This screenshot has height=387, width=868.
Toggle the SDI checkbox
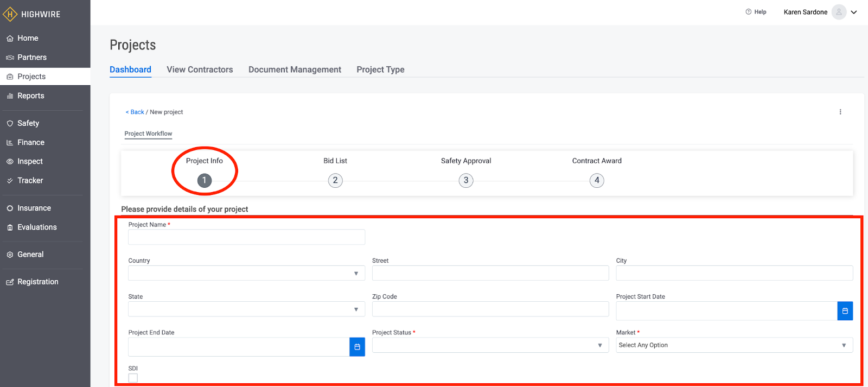(x=133, y=378)
